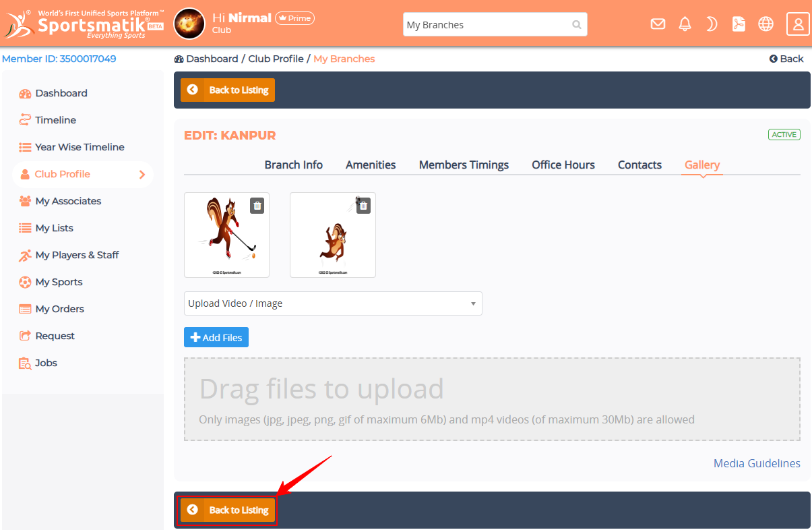Click the Sportsmatik logo

click(84, 24)
